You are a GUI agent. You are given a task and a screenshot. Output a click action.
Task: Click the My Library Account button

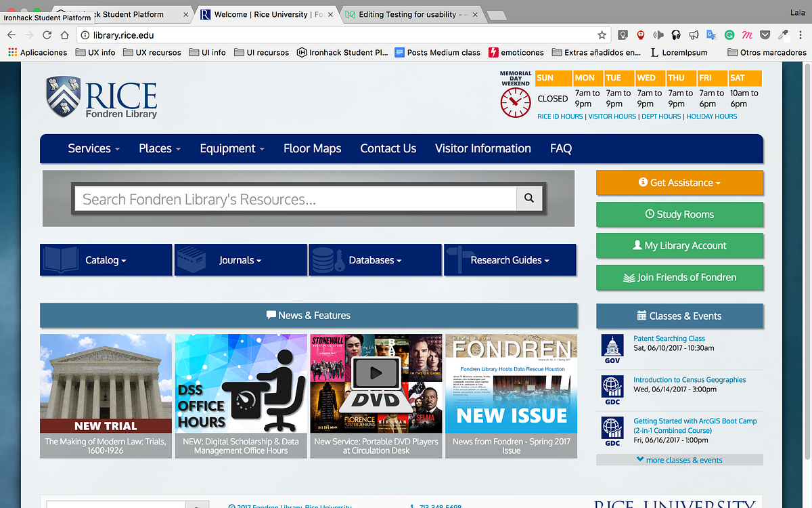click(679, 245)
